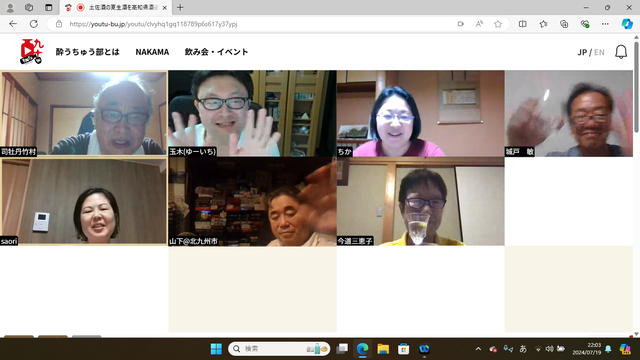640x360 pixels.
Task: Open the Webex app icon on the taskbar
Action: tap(424, 349)
